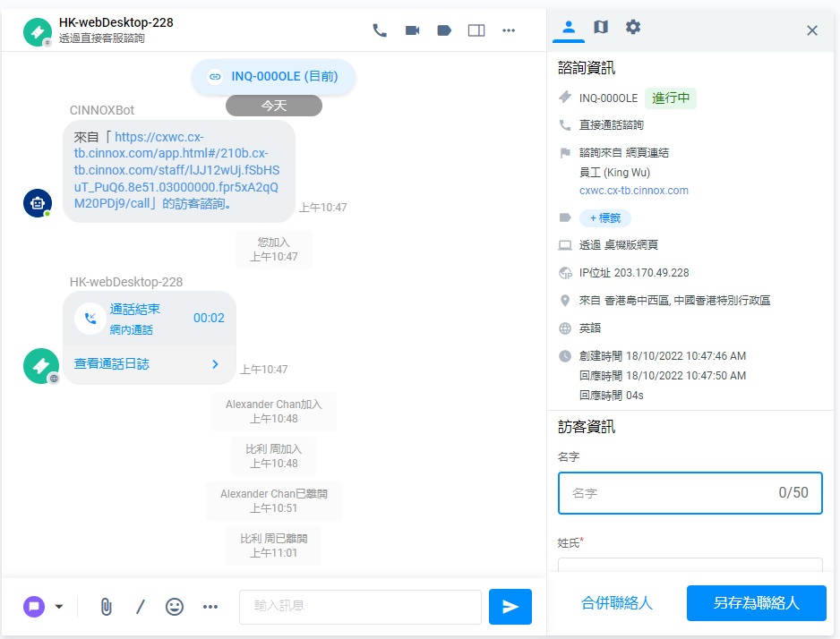Viewport: 840px width, 639px height.
Task: Click the 00:02 call duration
Action: (x=209, y=318)
